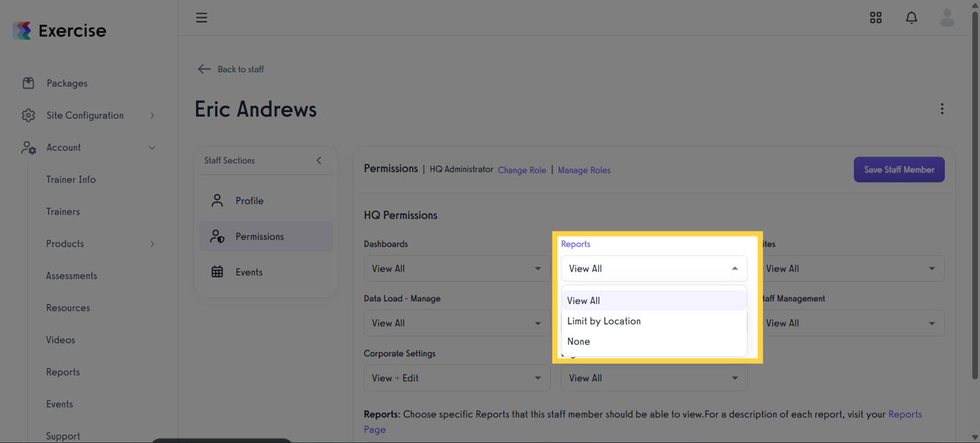Open the hamburger menu icon

pyautogui.click(x=202, y=18)
